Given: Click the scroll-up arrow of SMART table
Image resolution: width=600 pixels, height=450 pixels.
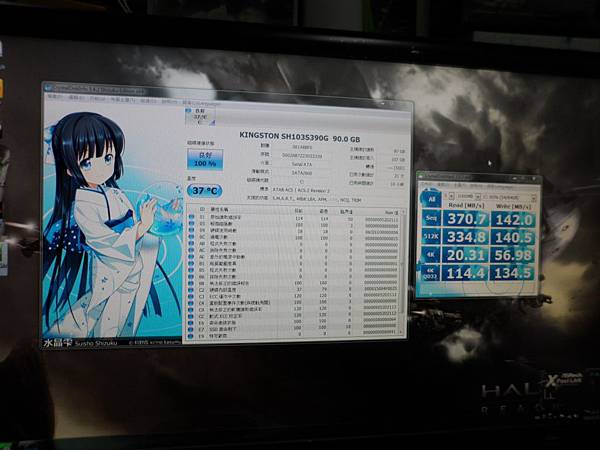Looking at the screenshot, I should [402, 212].
